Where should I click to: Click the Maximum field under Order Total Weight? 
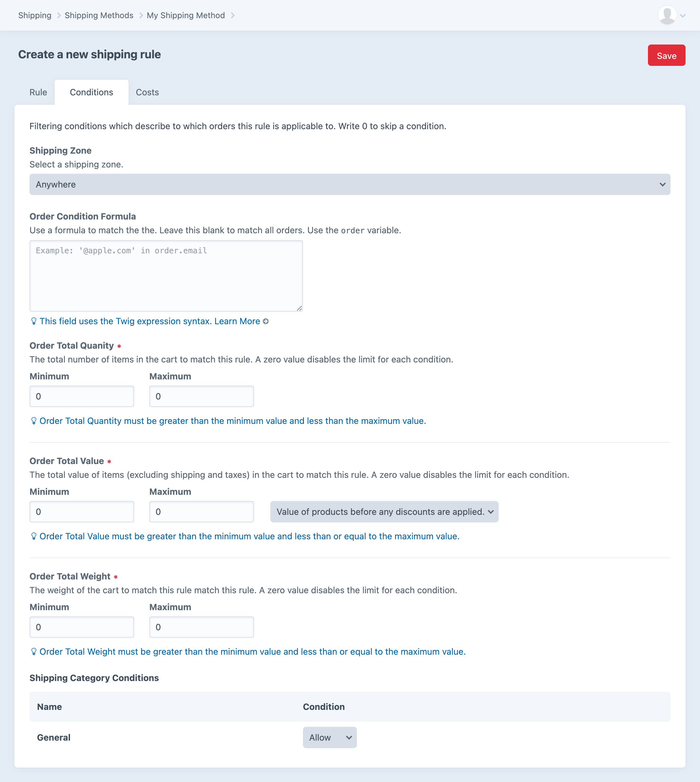202,627
